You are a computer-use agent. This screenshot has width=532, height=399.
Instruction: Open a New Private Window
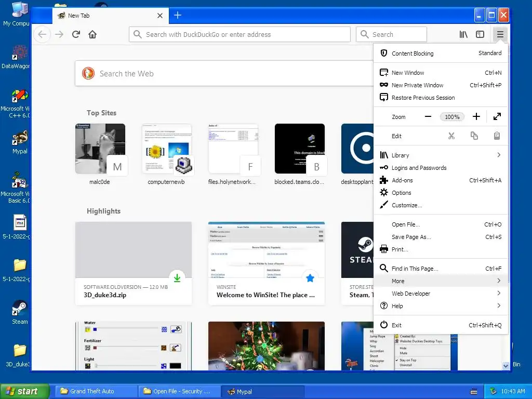(x=441, y=85)
